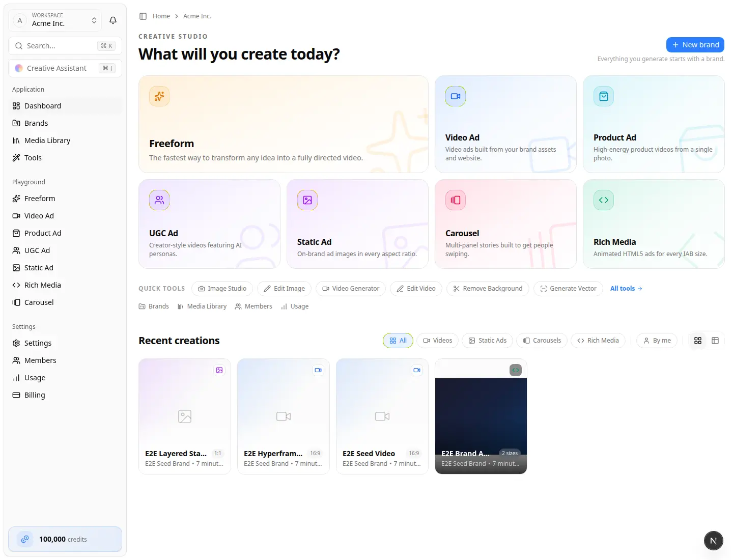This screenshot has width=733, height=560.
Task: Follow the Brands shortcut under quick tools
Action: click(154, 306)
